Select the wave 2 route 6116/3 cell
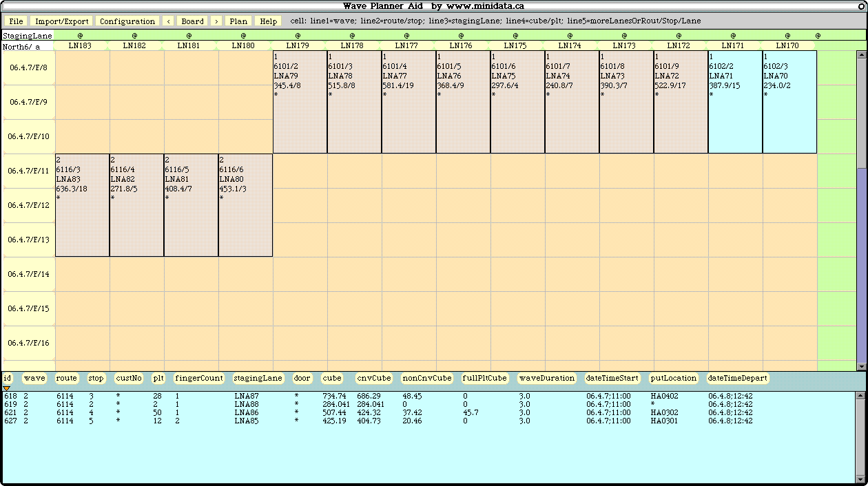868x486 pixels. 82,205
